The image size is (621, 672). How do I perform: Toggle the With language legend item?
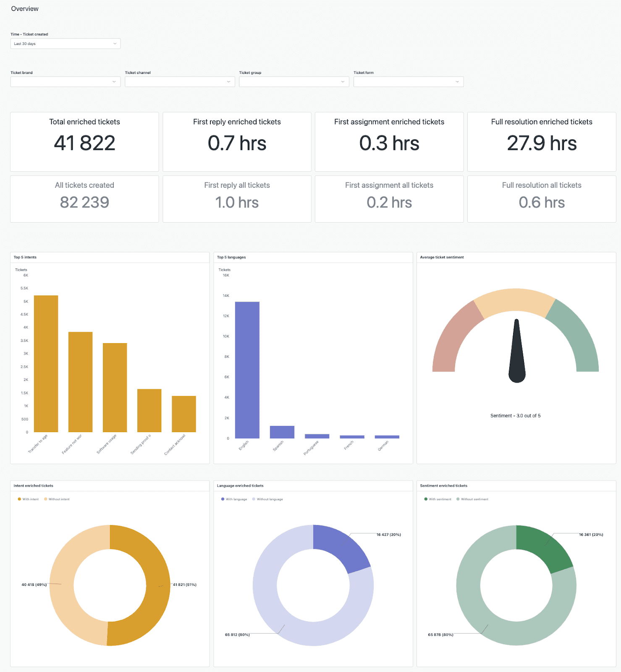click(234, 499)
